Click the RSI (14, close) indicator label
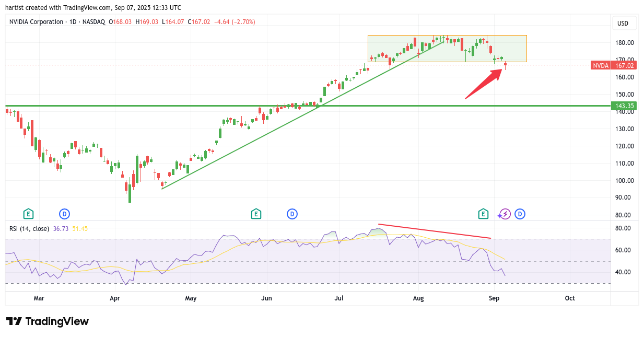 29,228
